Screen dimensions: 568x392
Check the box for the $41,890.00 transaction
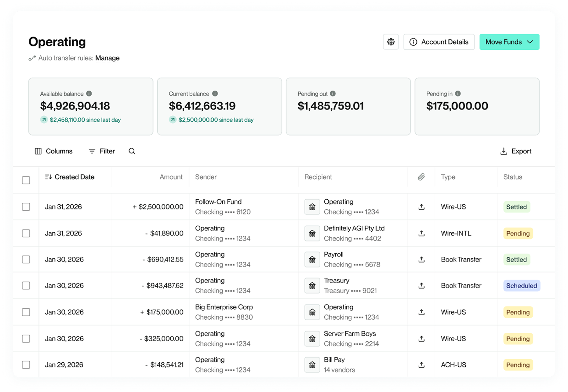click(26, 233)
